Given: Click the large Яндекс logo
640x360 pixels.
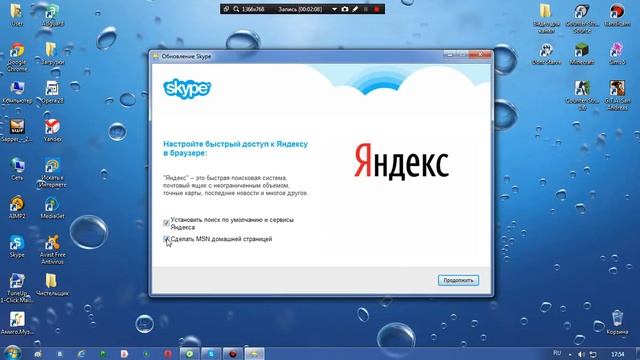Looking at the screenshot, I should pos(401,162).
